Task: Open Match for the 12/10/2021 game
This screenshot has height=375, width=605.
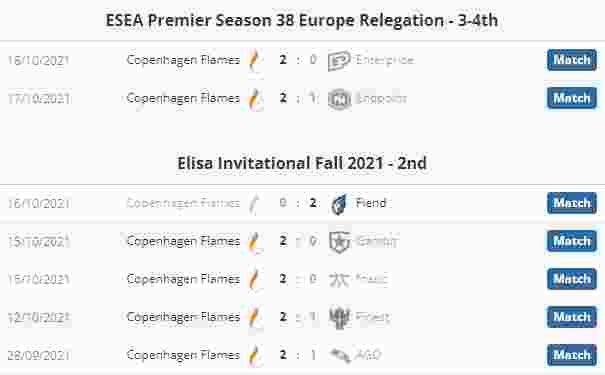Action: point(572,317)
